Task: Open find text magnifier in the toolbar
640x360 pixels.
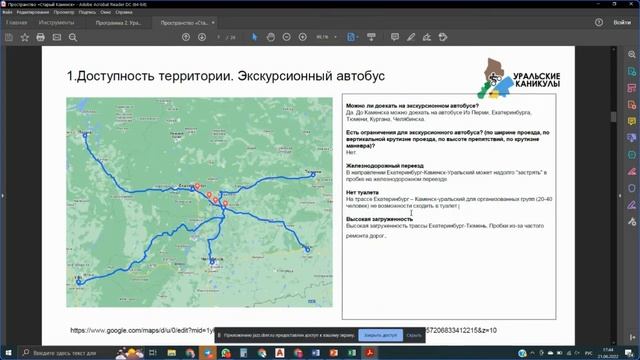Action: [73, 38]
